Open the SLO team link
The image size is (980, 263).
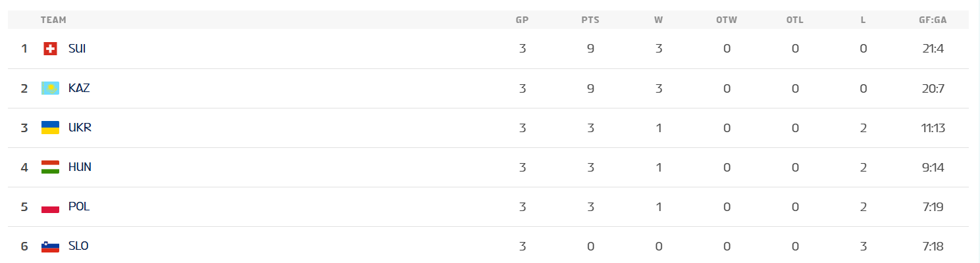(x=78, y=246)
